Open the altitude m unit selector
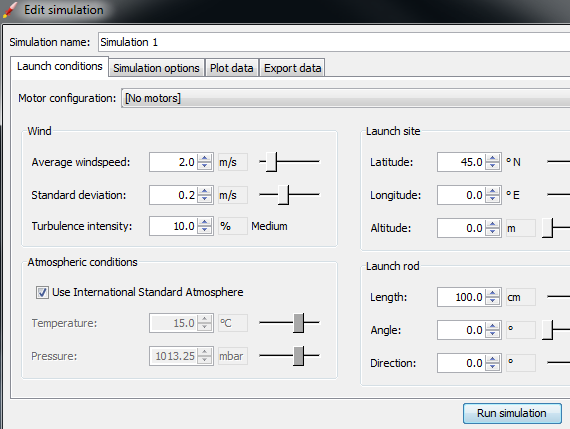This screenshot has width=570, height=429. (521, 228)
